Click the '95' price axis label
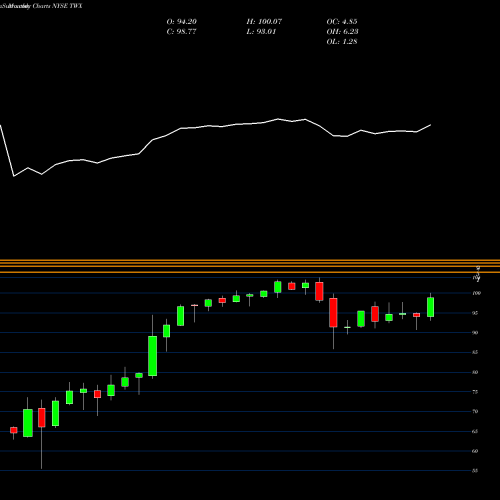Image resolution: width=500 pixels, height=500 pixels. point(475,313)
